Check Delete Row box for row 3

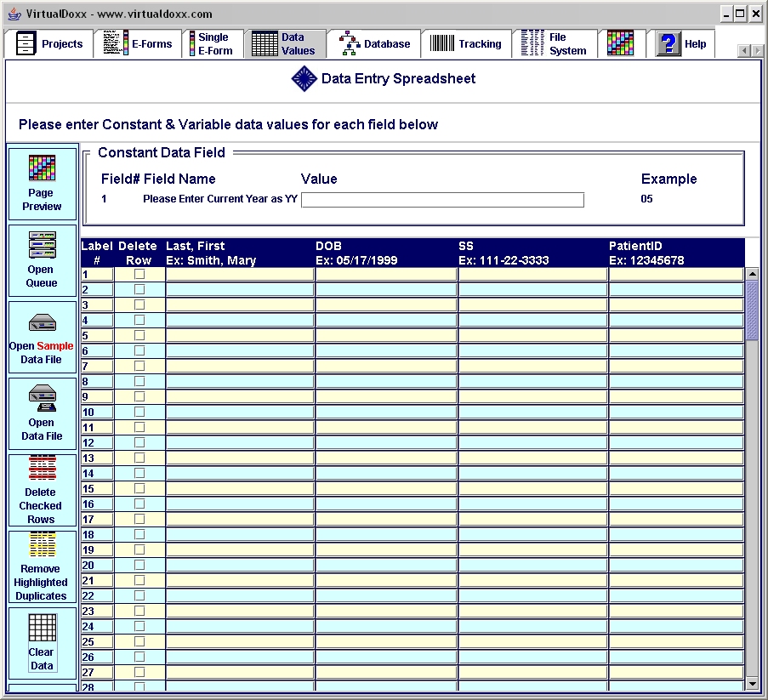139,304
